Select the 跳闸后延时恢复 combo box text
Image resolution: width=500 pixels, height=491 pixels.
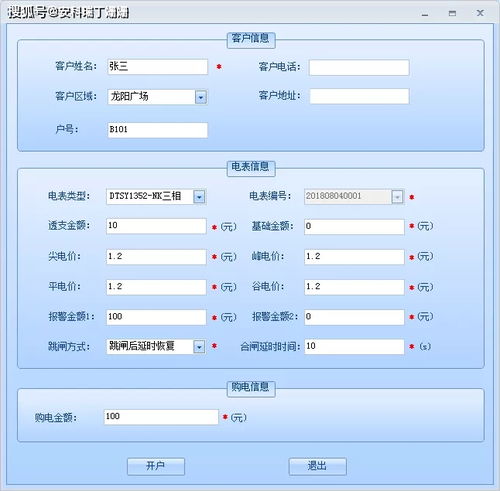coord(142,346)
